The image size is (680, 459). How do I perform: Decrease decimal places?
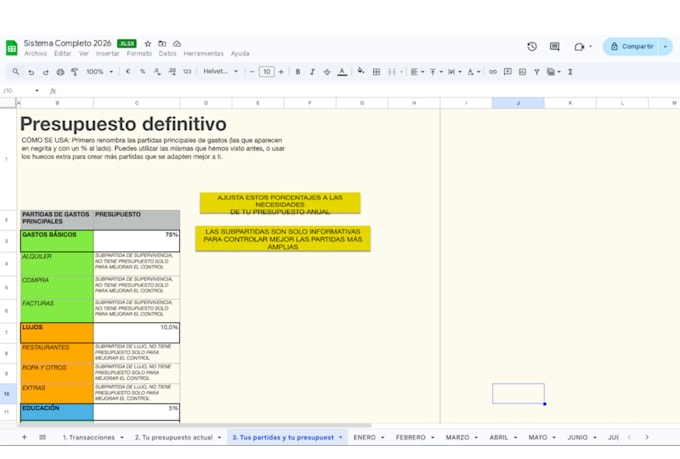(157, 72)
